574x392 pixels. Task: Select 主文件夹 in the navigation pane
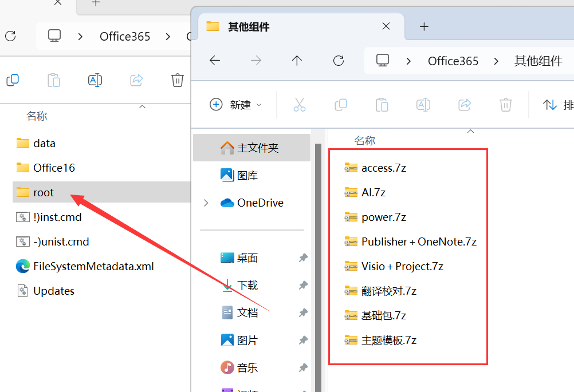coord(252,148)
